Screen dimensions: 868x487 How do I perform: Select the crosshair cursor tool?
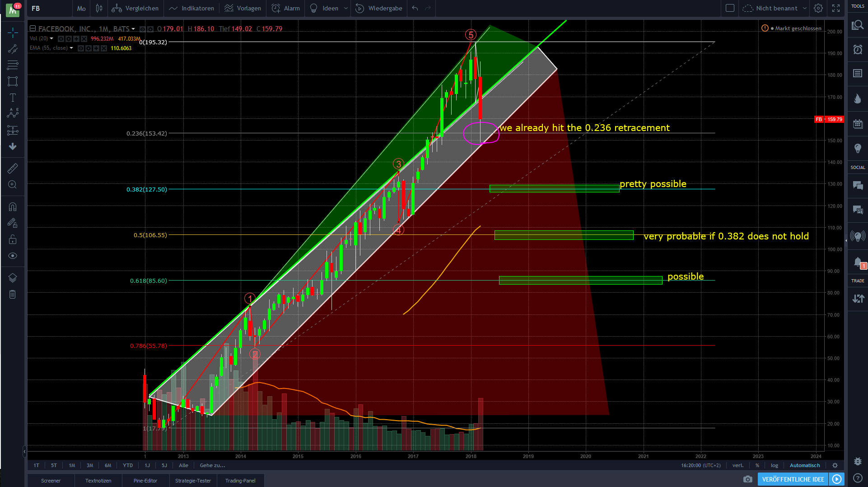point(13,33)
